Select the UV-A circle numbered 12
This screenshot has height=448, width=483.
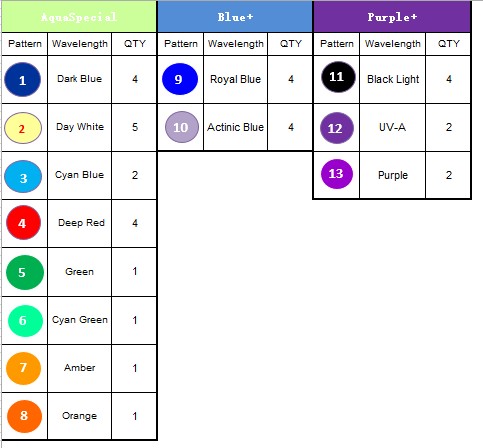coord(337,128)
